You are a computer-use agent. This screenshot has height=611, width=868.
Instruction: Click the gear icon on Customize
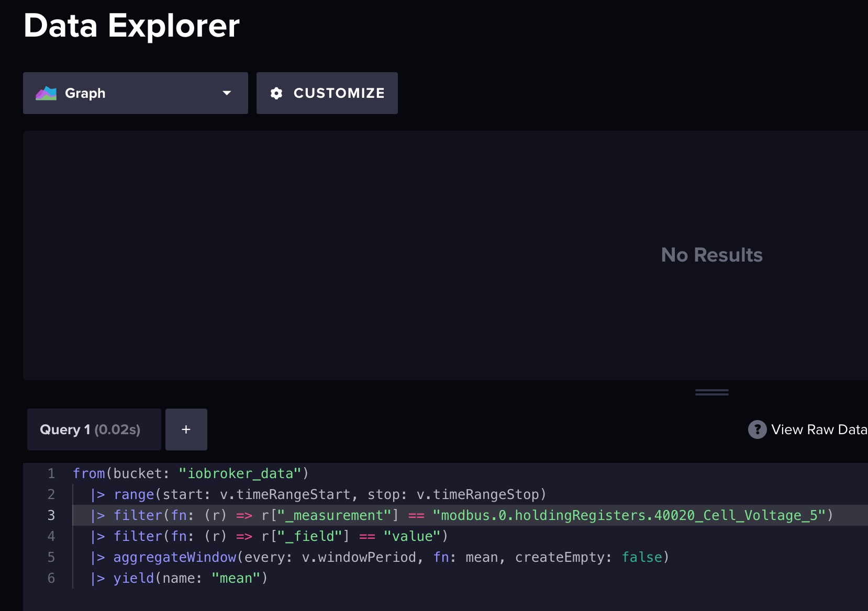276,93
